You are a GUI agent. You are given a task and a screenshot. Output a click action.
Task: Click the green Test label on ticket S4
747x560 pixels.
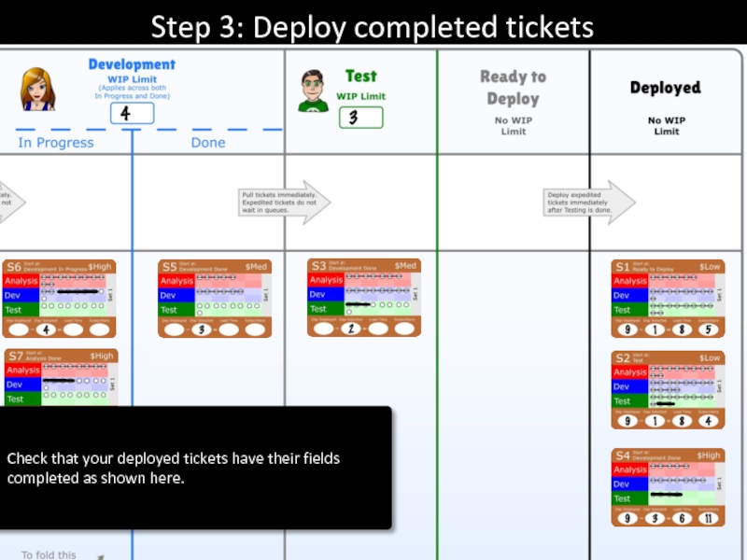pos(629,498)
